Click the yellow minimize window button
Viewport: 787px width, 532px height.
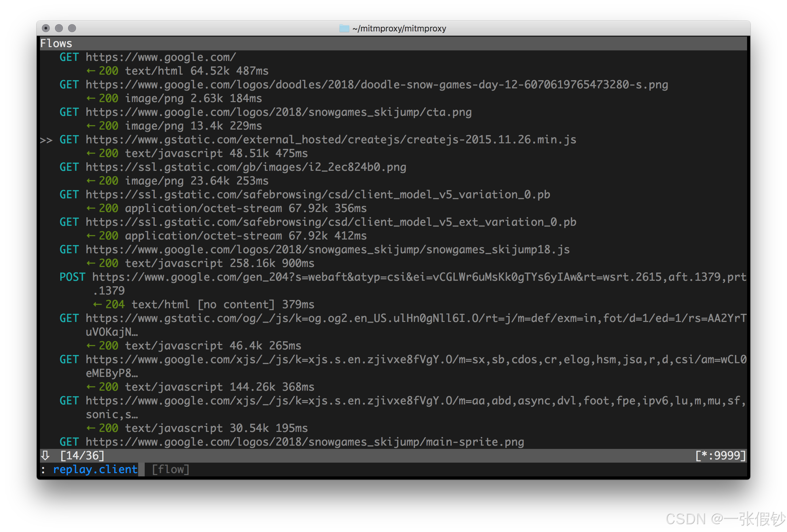coord(59,28)
